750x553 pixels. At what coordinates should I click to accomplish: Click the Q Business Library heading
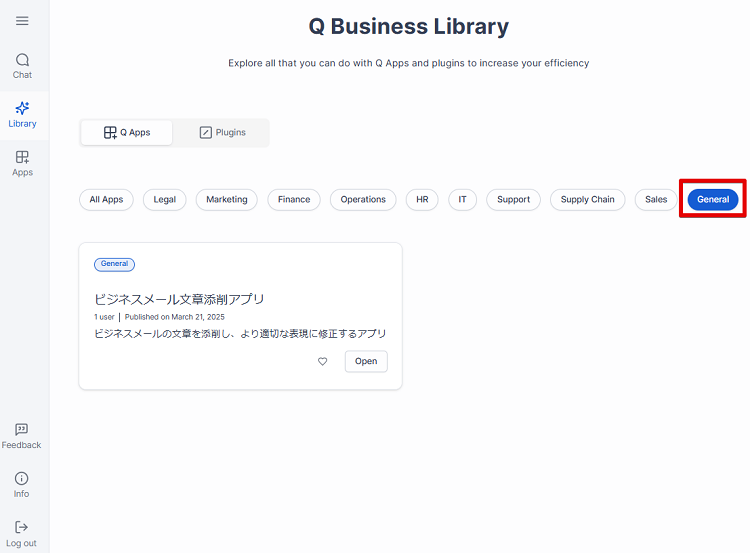[409, 26]
